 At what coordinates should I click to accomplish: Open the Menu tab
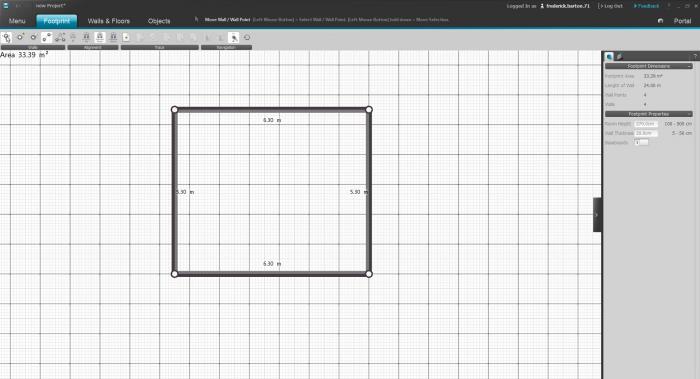tap(17, 21)
